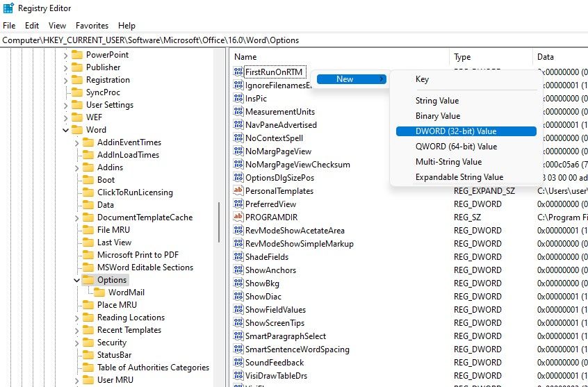Expand the Registration key
Viewport: 588px width, 387px height.
click(x=65, y=81)
